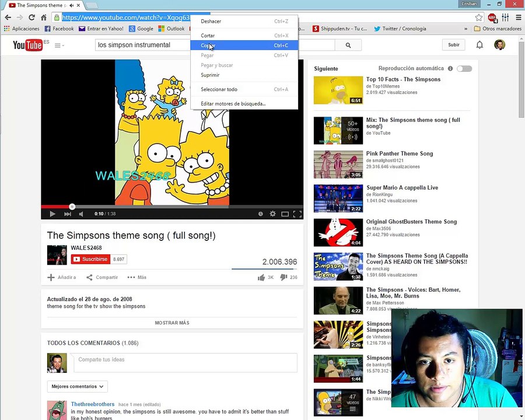Show more bookmarks chevron

coord(466,29)
